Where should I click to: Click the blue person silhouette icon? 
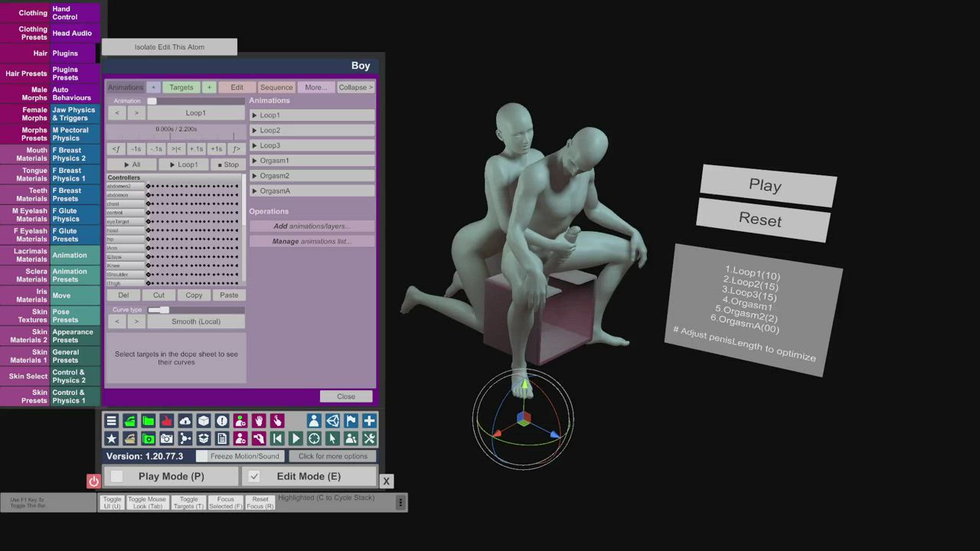314,421
